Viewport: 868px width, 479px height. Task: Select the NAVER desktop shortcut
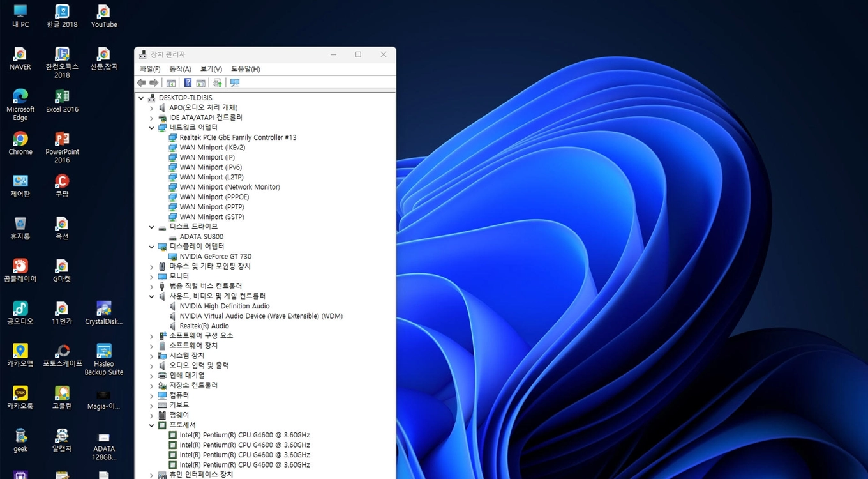20,59
